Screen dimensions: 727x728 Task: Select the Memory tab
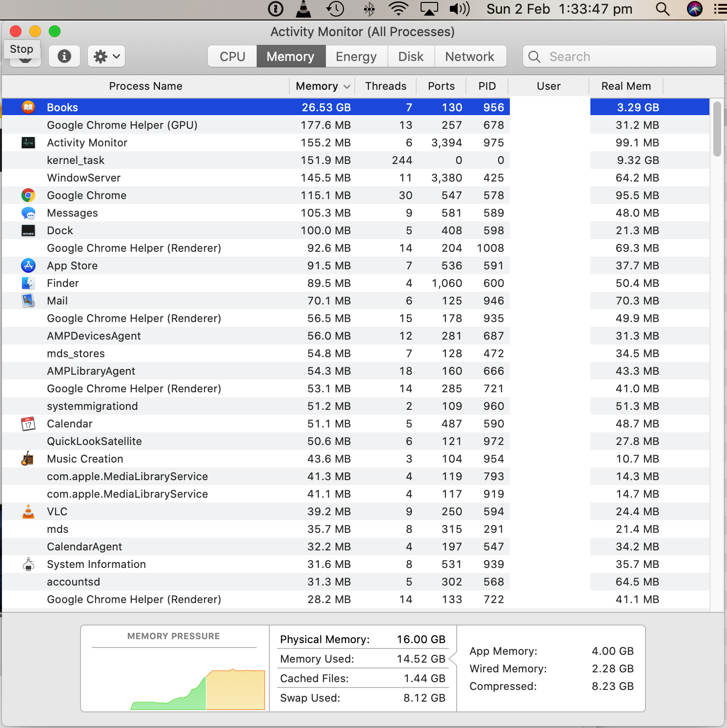point(291,56)
